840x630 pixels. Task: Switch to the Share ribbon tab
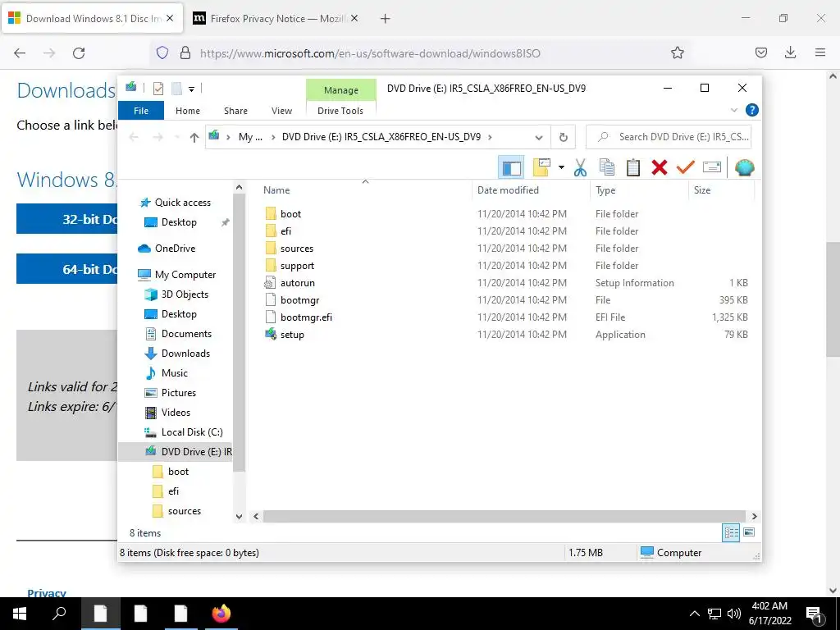[235, 111]
